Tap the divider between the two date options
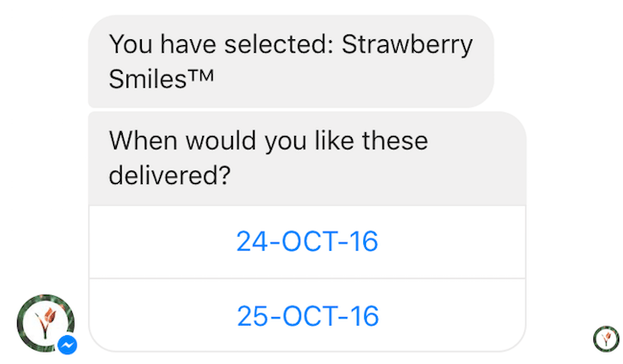 (x=307, y=278)
